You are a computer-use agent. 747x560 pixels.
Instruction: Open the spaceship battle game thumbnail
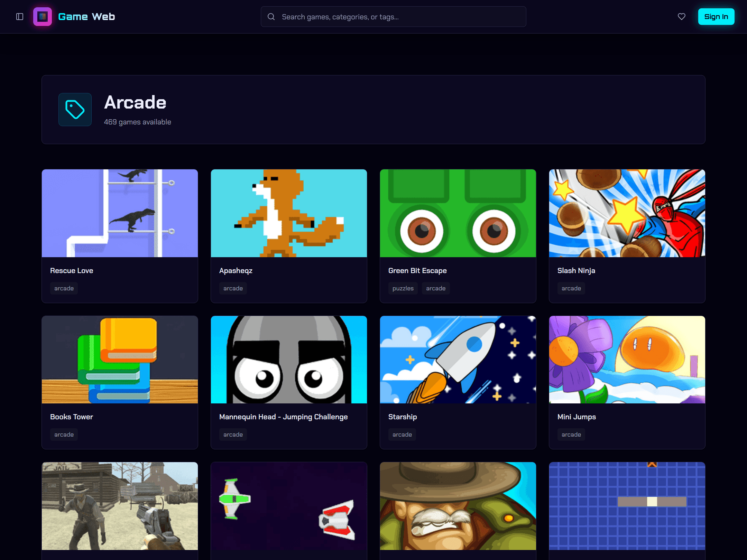289,506
